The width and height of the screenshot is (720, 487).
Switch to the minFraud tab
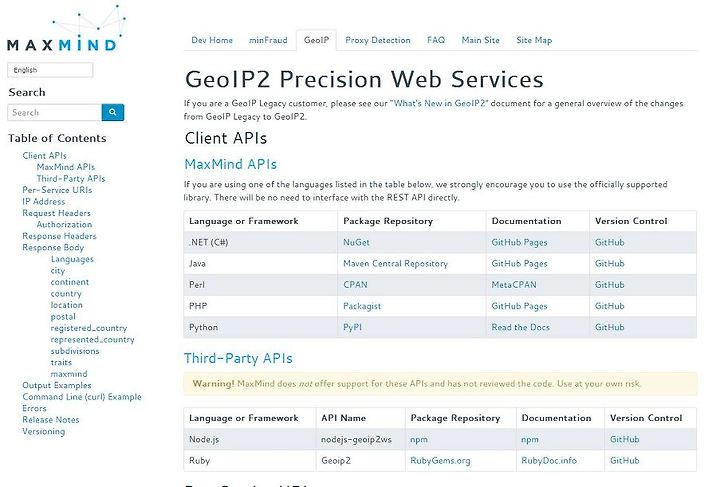[x=268, y=40]
